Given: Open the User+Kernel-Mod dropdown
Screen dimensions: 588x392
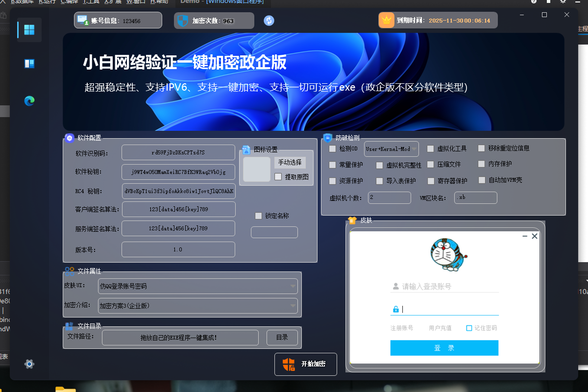Looking at the screenshot, I should pyautogui.click(x=391, y=148).
